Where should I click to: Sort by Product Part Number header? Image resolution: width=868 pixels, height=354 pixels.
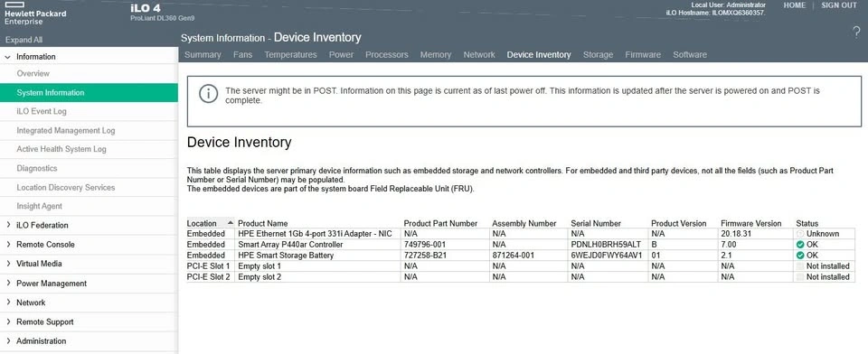coord(440,223)
